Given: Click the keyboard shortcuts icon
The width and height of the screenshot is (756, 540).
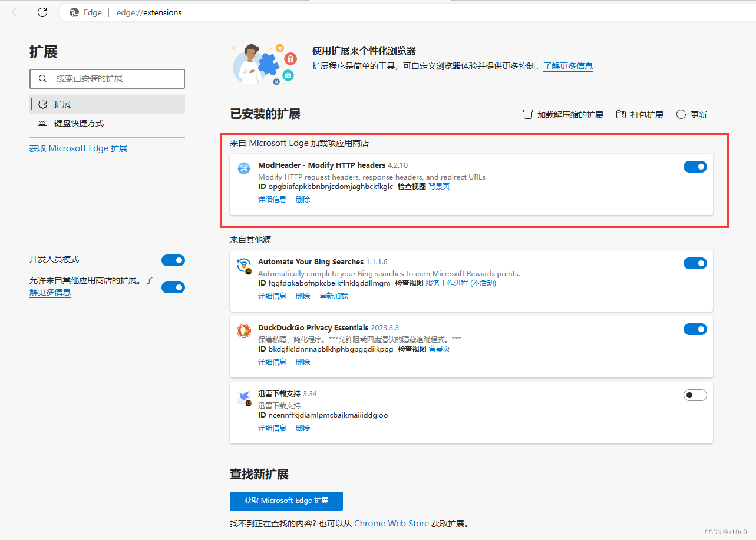Looking at the screenshot, I should (x=42, y=123).
